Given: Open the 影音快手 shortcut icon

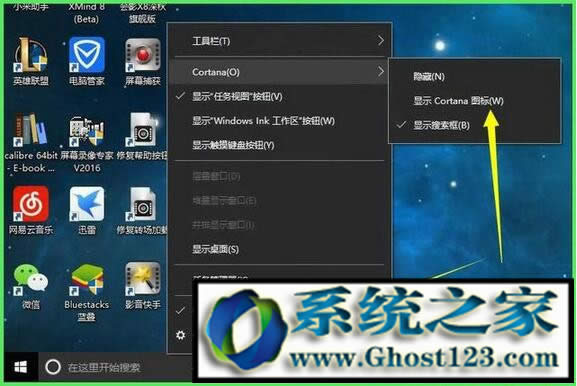Looking at the screenshot, I should click(x=143, y=279).
